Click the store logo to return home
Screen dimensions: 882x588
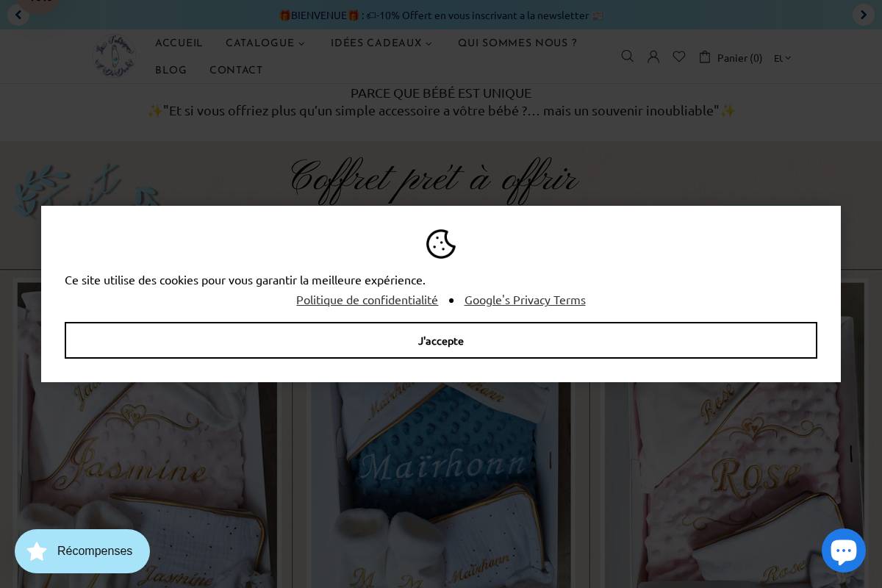(114, 56)
